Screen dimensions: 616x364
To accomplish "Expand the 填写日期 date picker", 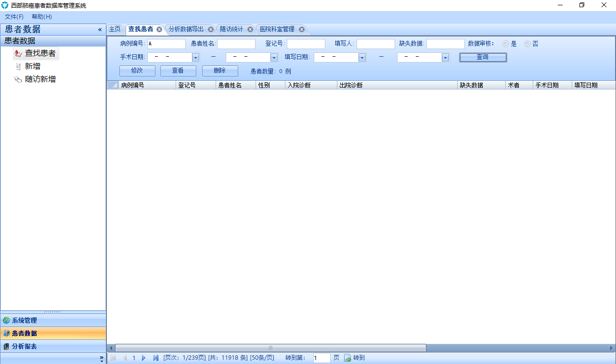I will [361, 57].
